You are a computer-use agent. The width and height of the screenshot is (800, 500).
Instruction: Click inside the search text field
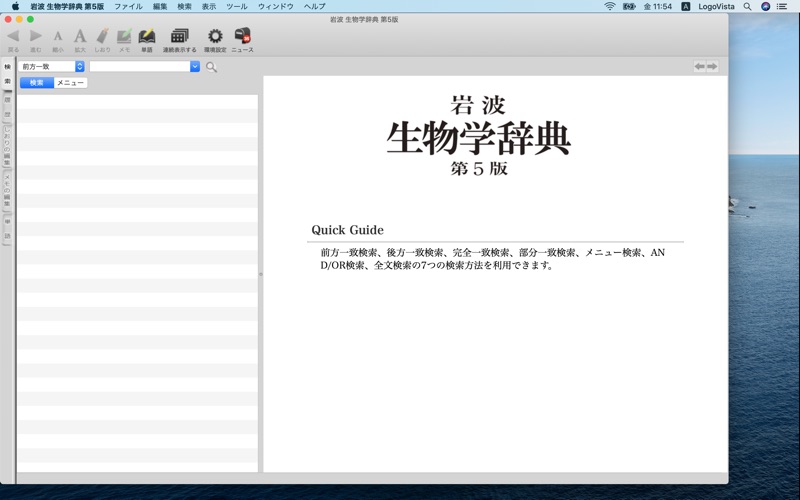pyautogui.click(x=140, y=66)
